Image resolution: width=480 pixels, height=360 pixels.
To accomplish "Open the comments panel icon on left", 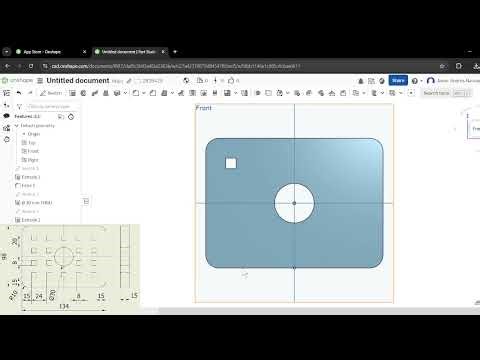I will (x=6, y=116).
